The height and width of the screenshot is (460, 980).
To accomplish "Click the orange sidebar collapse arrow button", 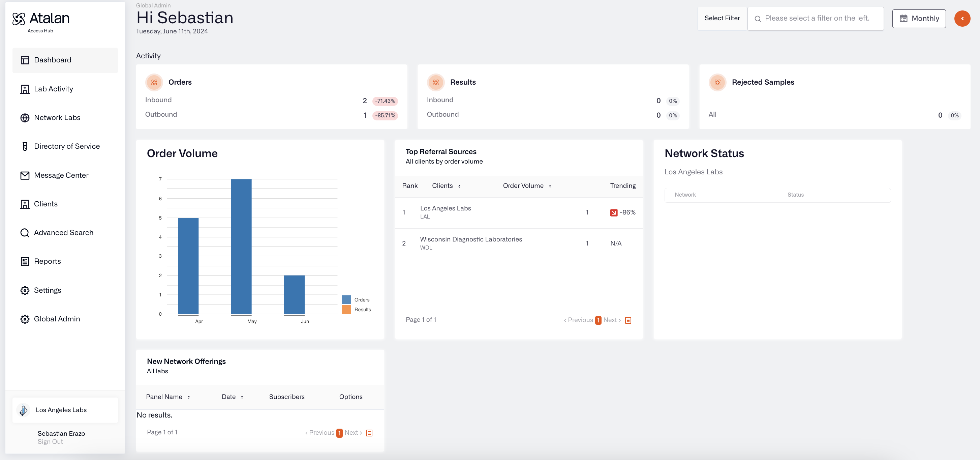I will coord(962,18).
